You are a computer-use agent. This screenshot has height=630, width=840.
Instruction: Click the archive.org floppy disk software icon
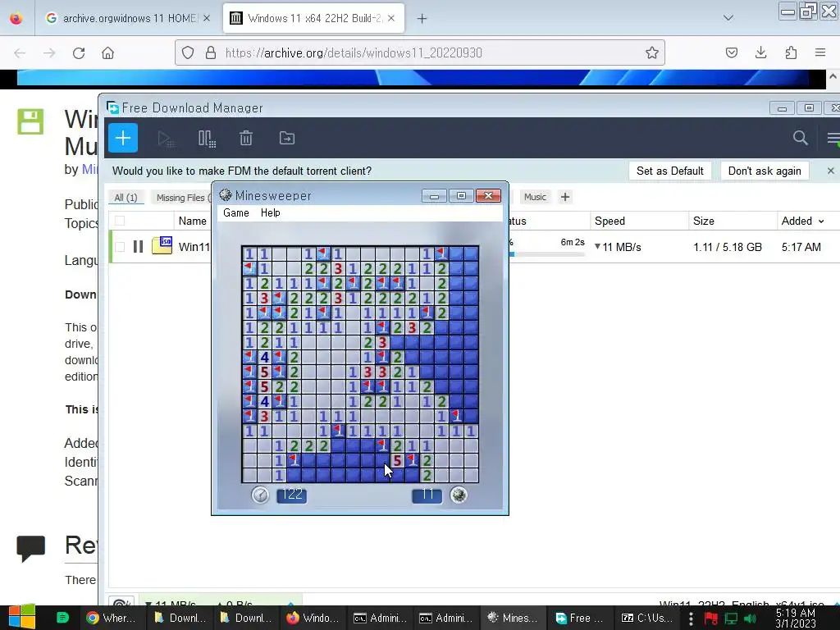click(x=30, y=121)
